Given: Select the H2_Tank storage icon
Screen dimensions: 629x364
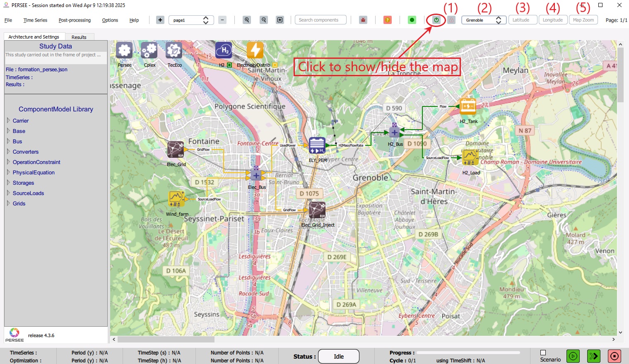Looking at the screenshot, I should [468, 106].
